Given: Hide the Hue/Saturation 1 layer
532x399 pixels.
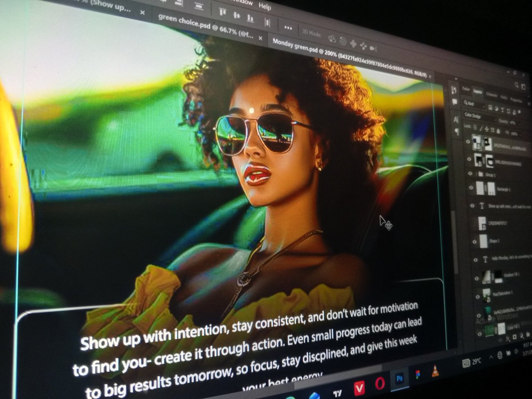Looking at the screenshot, I should coord(477,297).
